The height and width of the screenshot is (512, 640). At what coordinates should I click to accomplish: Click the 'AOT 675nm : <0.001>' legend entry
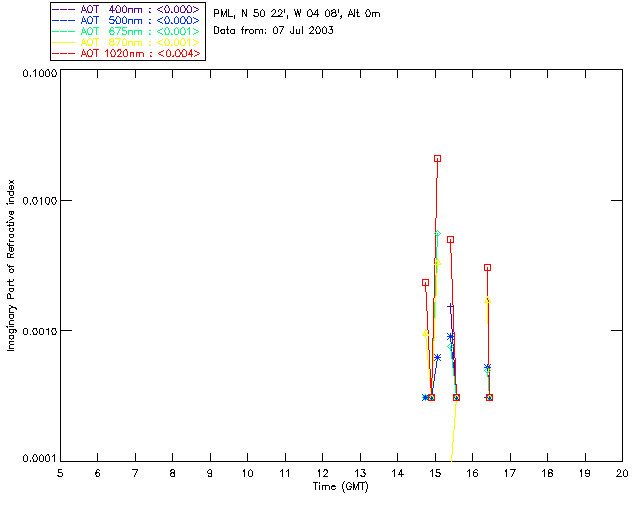pos(127,31)
